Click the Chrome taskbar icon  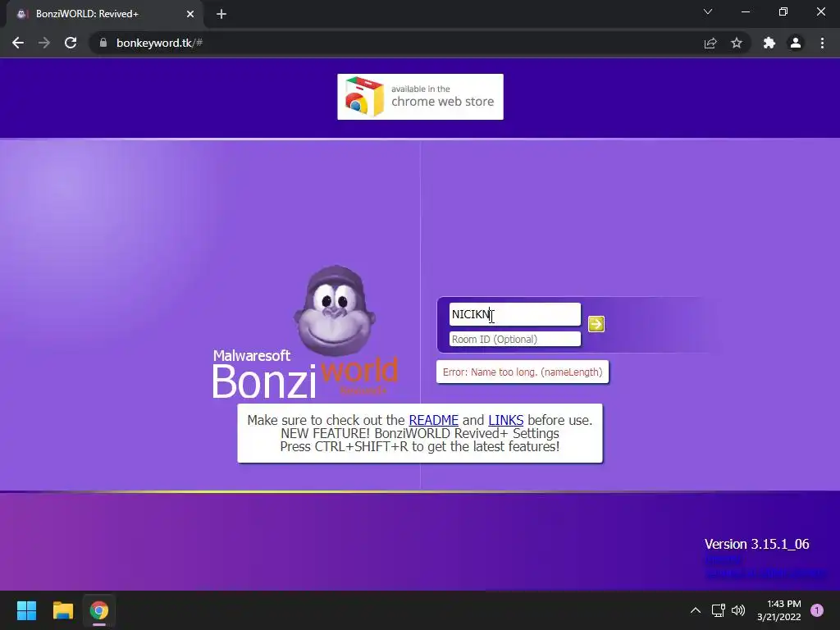coord(99,610)
